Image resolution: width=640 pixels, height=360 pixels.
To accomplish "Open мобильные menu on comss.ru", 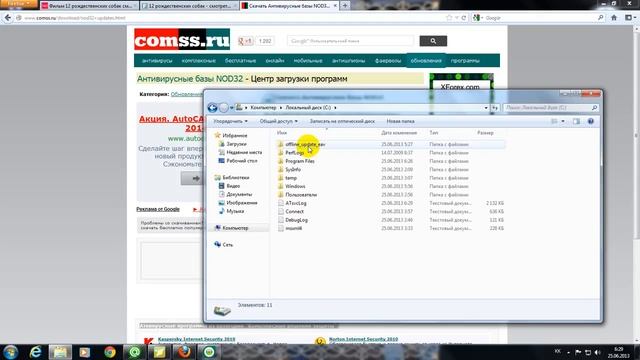I will pyautogui.click(x=308, y=60).
